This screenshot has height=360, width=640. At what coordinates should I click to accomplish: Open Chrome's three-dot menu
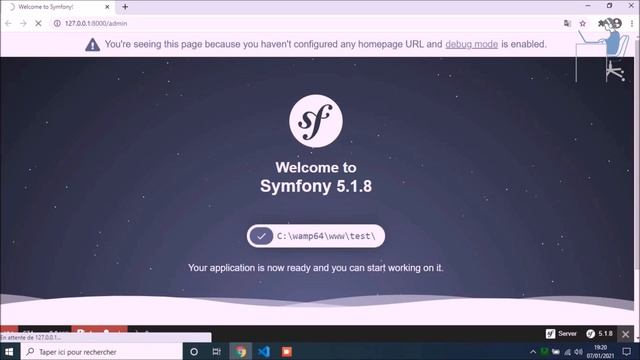point(632,24)
